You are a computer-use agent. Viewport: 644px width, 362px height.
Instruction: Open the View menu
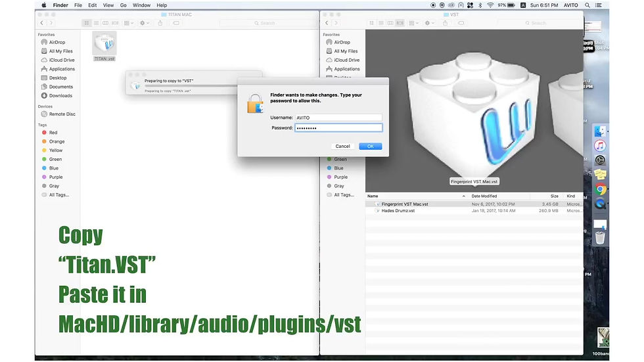[108, 5]
